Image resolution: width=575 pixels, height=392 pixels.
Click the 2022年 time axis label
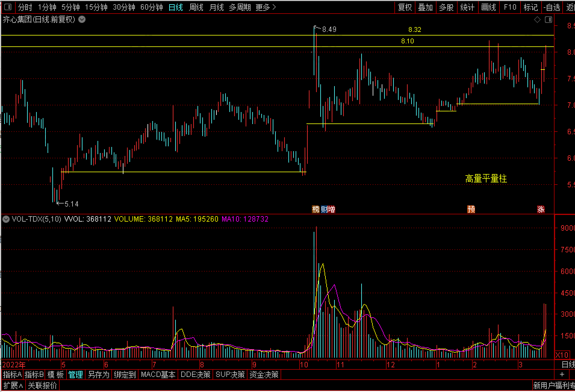click(14, 365)
